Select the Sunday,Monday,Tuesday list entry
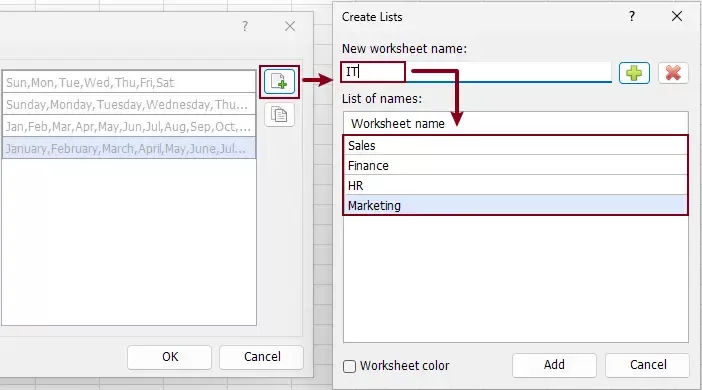Screen dimensions: 702x390 coord(129,104)
